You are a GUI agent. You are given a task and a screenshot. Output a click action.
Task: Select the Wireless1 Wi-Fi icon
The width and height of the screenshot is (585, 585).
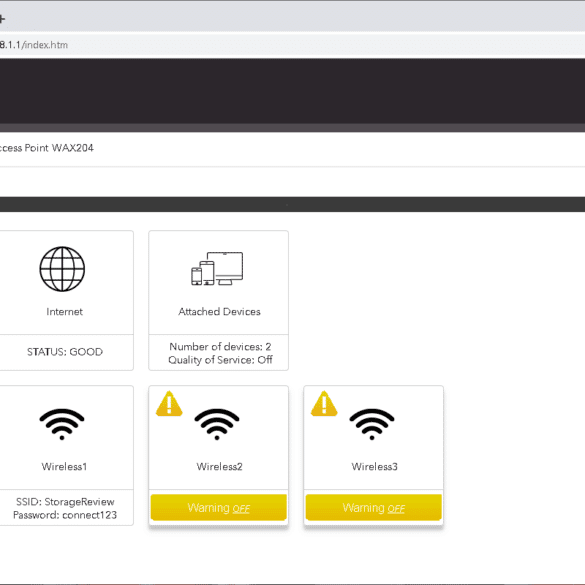(62, 424)
